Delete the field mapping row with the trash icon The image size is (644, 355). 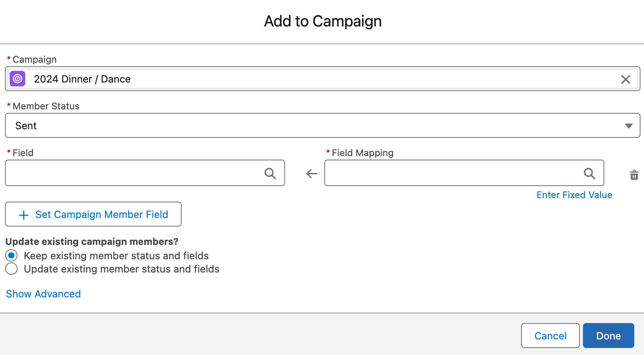(x=634, y=175)
